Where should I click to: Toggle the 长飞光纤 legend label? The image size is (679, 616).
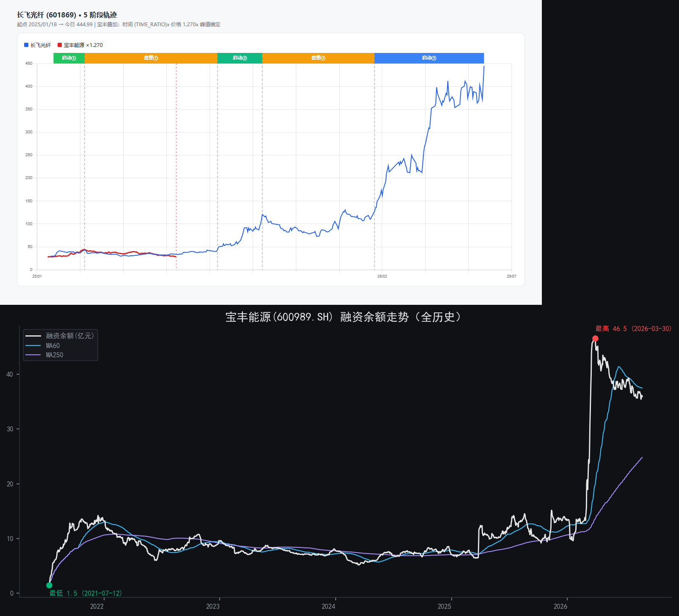(x=41, y=45)
